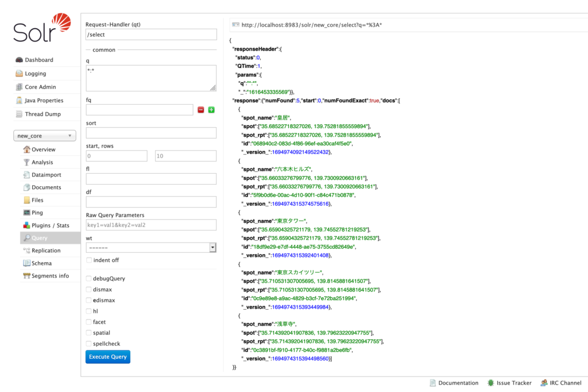Screen dimensions: 588x392
Task: Open the Analysis page link
Action: (42, 162)
